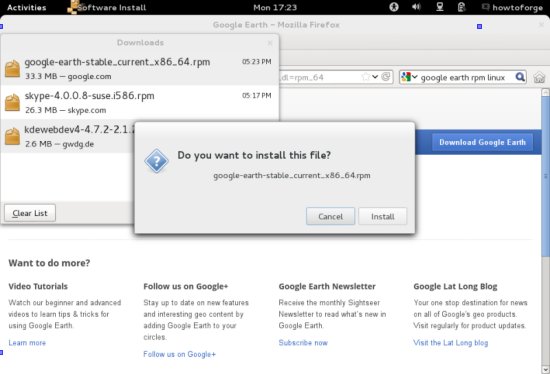The width and height of the screenshot is (550, 374).
Task: Open the network connection icon in top bar
Action: [440, 7]
